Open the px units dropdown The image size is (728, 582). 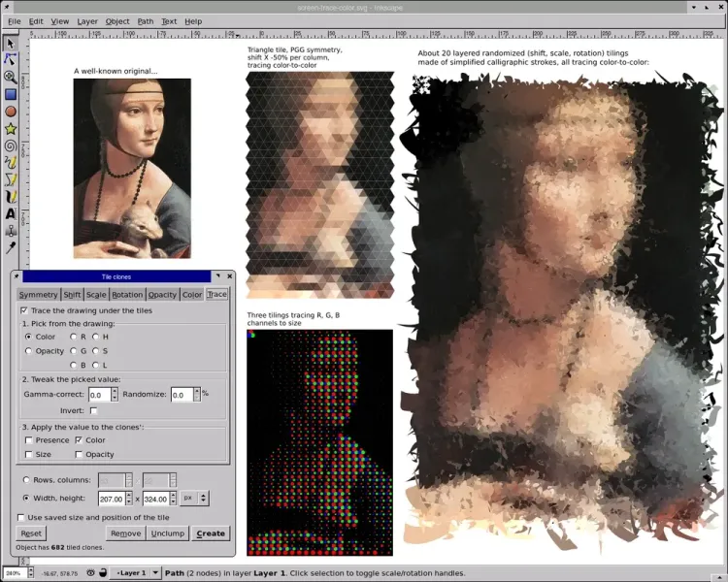[194, 498]
